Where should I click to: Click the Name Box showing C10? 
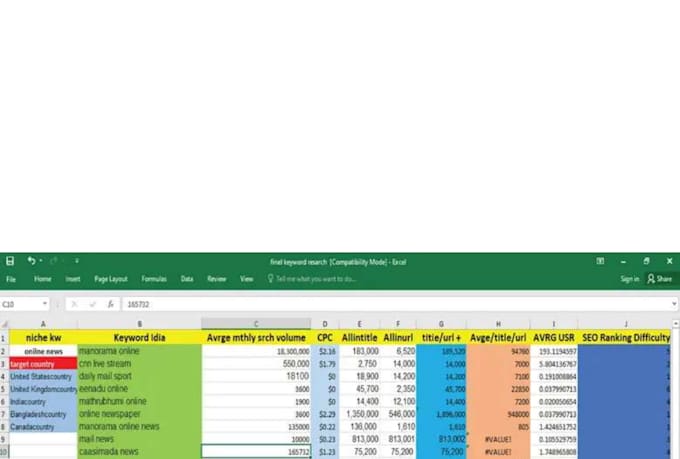coord(21,305)
